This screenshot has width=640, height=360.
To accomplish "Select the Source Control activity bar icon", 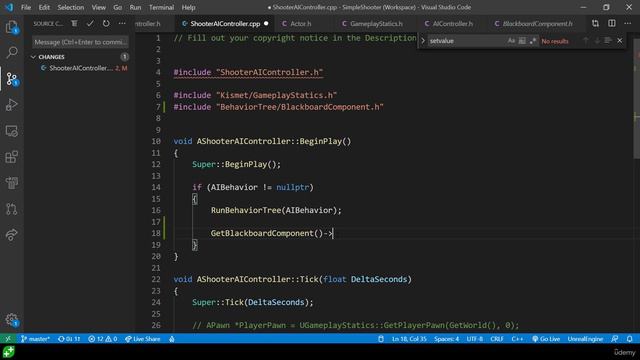I will pos(11,79).
